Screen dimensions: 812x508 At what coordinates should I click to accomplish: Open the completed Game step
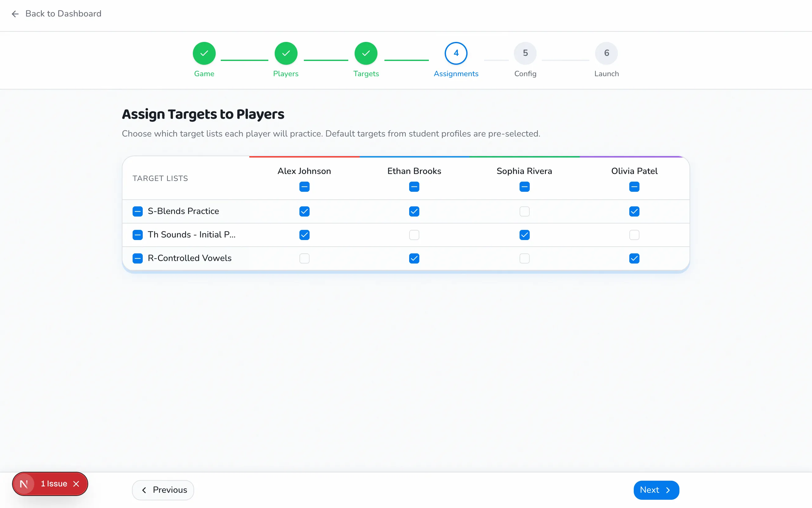tap(204, 53)
